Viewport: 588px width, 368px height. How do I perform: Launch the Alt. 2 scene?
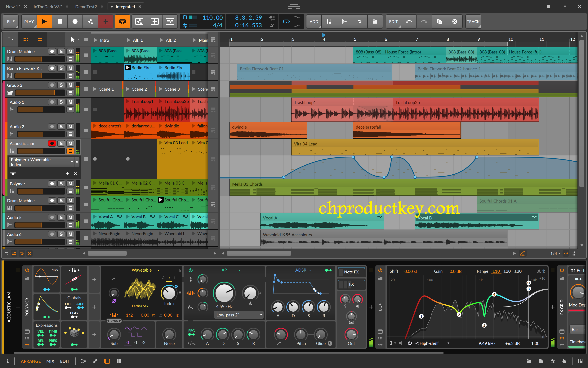[161, 40]
